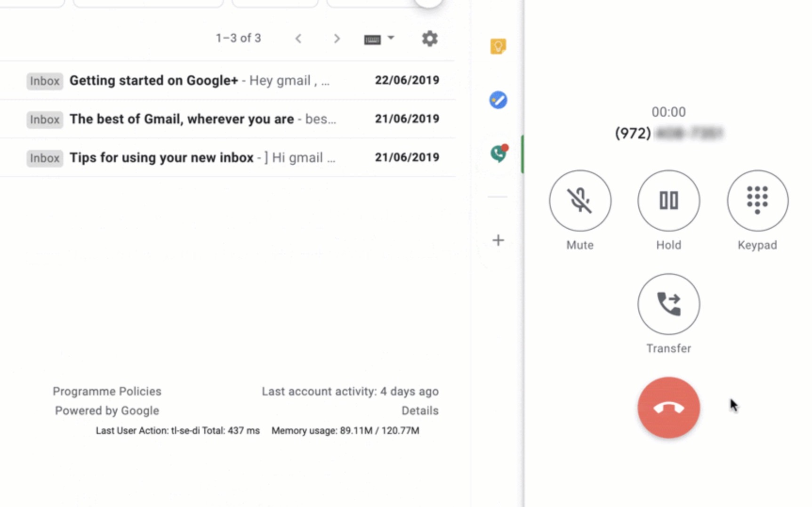Click date 22/06/2019 on first email
Viewport: 812px width, 507px height.
click(407, 80)
